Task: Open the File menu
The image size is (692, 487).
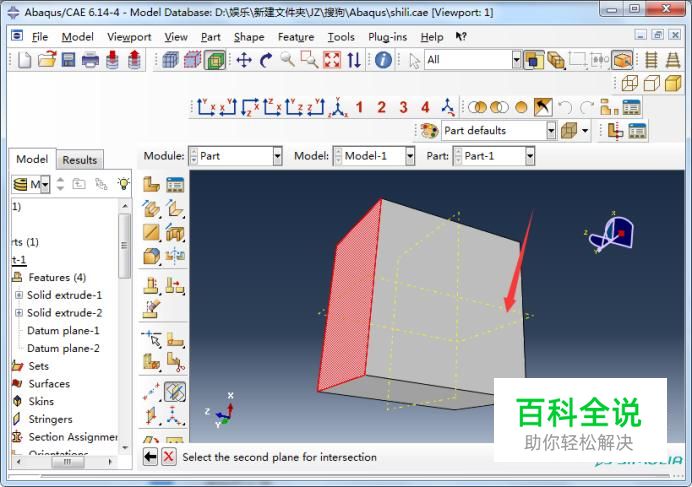Action: pos(40,37)
